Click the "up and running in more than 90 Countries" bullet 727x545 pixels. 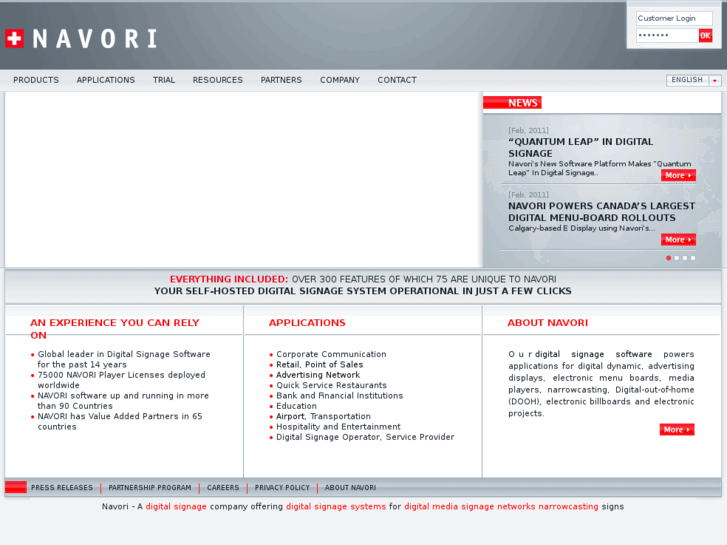point(123,401)
